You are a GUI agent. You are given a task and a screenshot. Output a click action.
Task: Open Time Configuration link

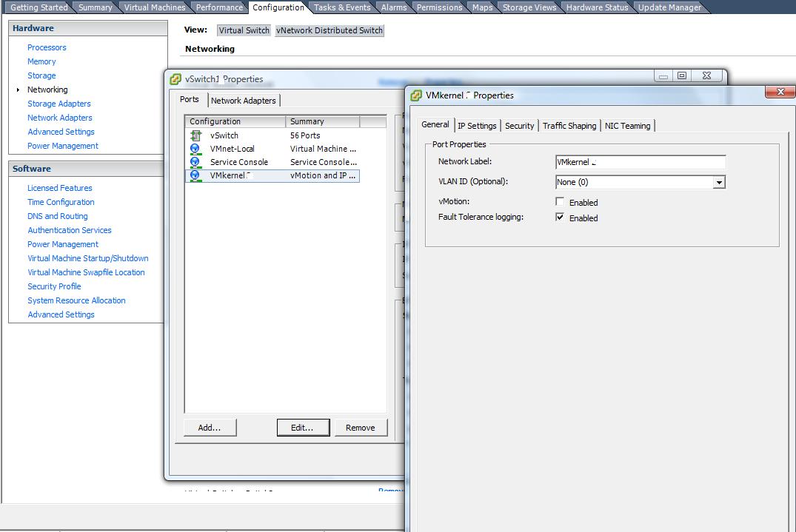tap(61, 202)
